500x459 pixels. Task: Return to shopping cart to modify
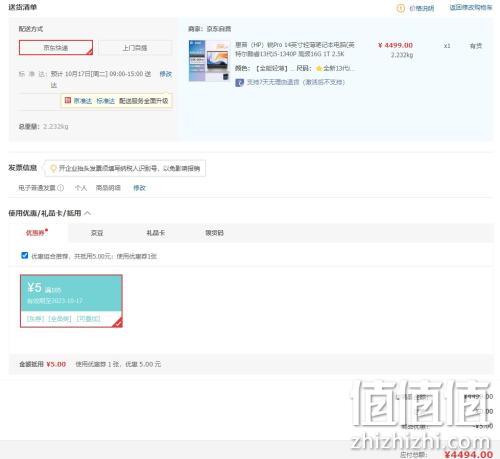pyautogui.click(x=471, y=7)
